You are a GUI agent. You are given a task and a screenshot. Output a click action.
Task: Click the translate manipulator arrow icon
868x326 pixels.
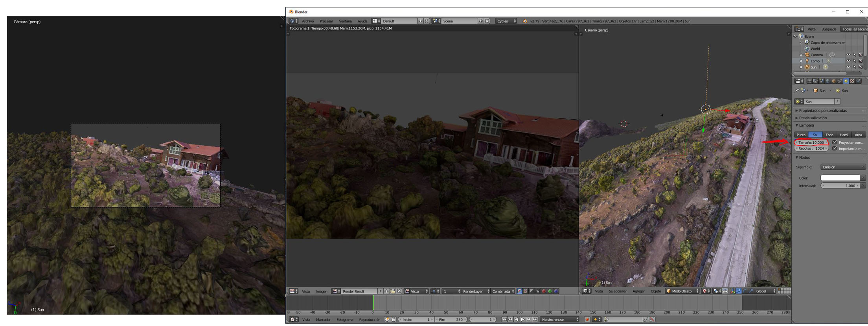[738, 291]
